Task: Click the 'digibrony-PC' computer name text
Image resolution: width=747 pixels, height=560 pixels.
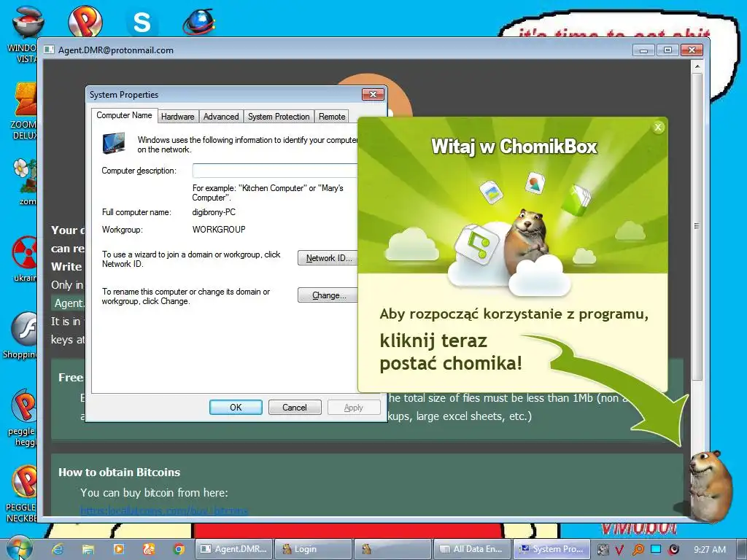Action: pos(214,212)
